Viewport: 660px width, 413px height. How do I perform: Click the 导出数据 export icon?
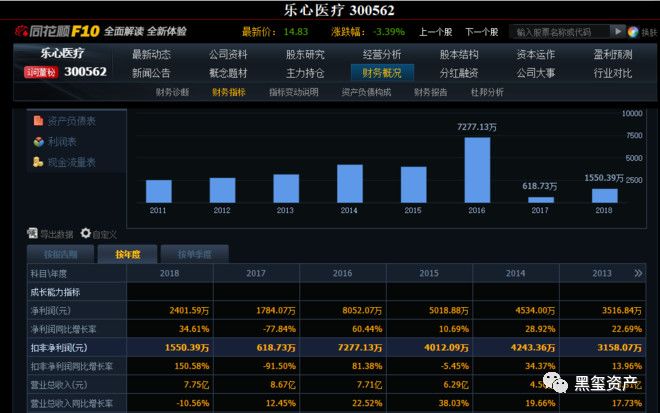pos(32,233)
